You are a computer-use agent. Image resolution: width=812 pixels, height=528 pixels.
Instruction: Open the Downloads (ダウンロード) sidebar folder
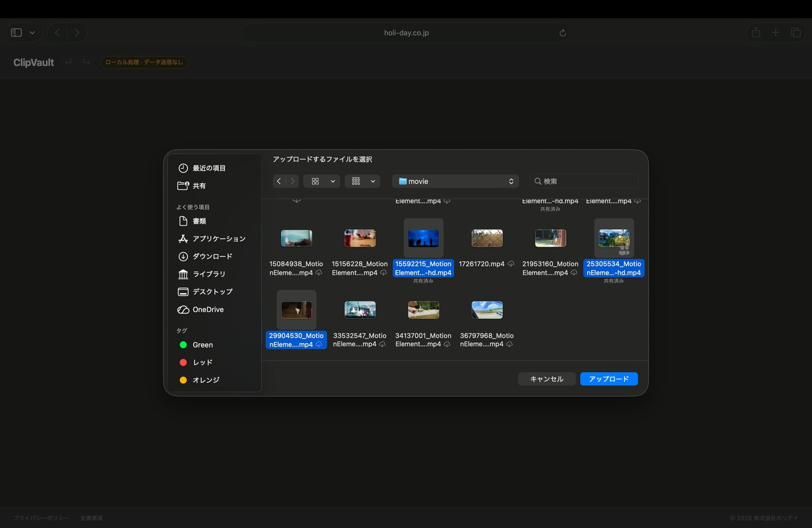[205, 256]
